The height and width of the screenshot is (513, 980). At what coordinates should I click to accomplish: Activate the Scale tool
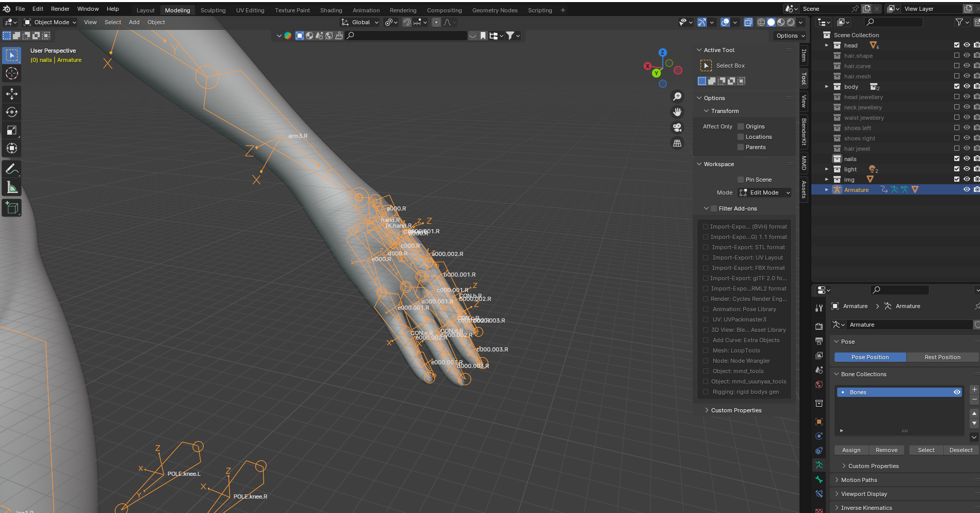pos(12,130)
